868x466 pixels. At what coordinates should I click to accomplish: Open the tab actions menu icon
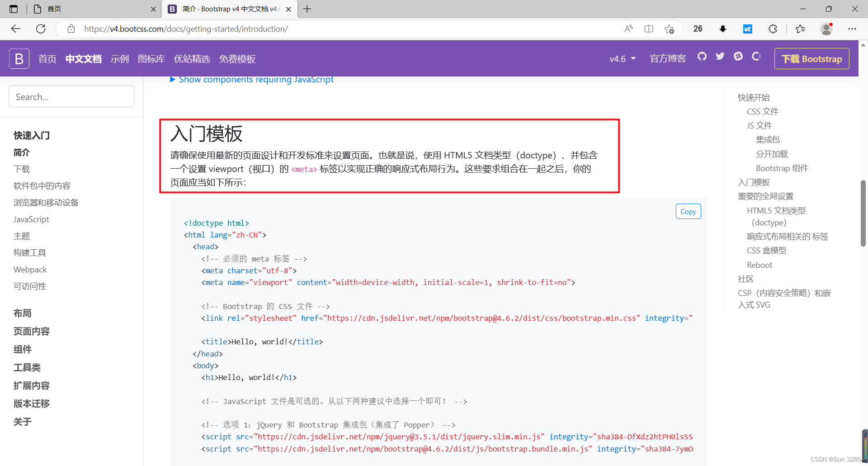point(14,9)
